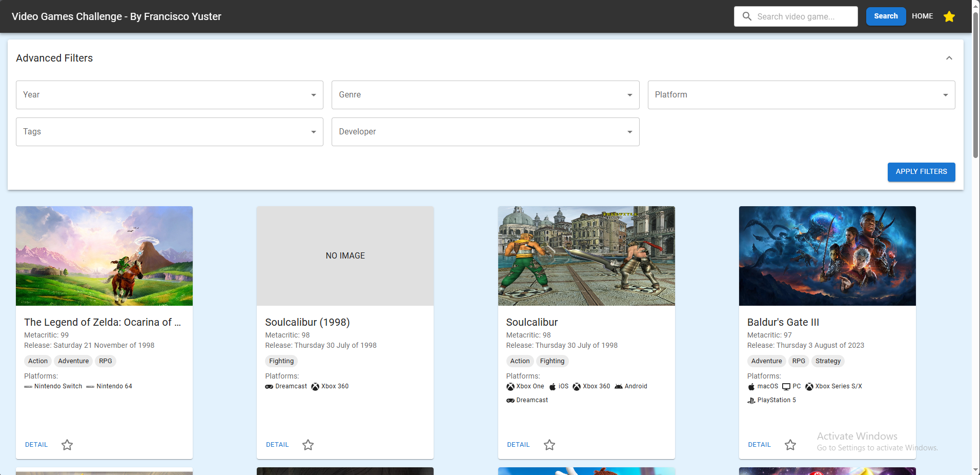Click the Nintendo 64 platform icon
980x475 pixels.
90,387
